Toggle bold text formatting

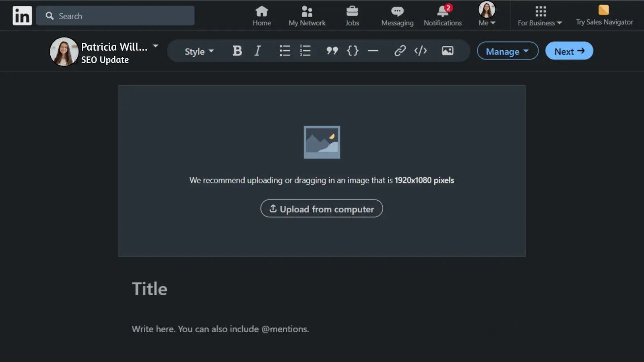click(x=237, y=51)
